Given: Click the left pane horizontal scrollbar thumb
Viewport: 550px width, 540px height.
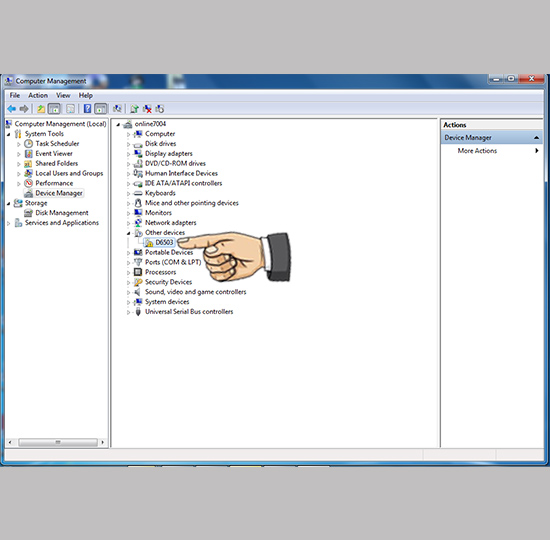Looking at the screenshot, I should [58, 442].
